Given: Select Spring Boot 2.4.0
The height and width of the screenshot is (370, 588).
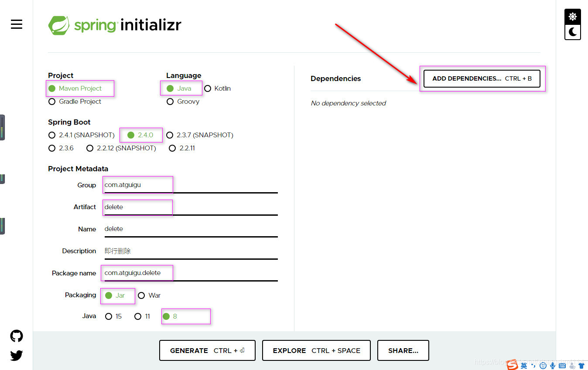Looking at the screenshot, I should tap(140, 135).
